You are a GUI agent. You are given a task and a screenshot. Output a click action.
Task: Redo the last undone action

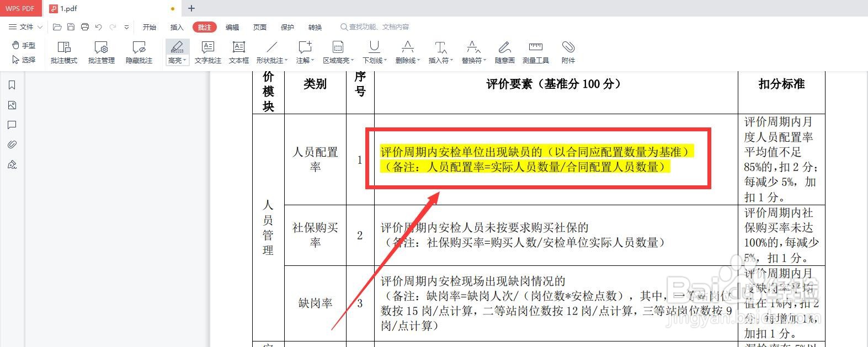(x=113, y=27)
